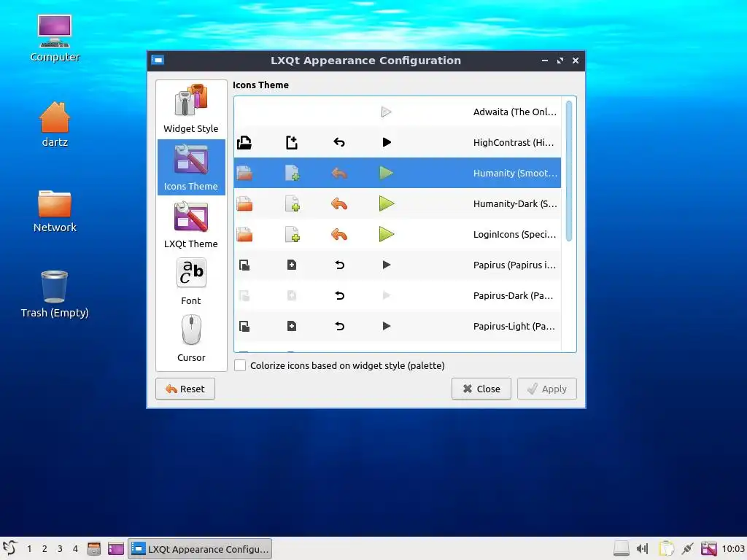This screenshot has height=560, width=747.
Task: Click the Papirus-Light new-document preview icon
Action: click(x=292, y=326)
